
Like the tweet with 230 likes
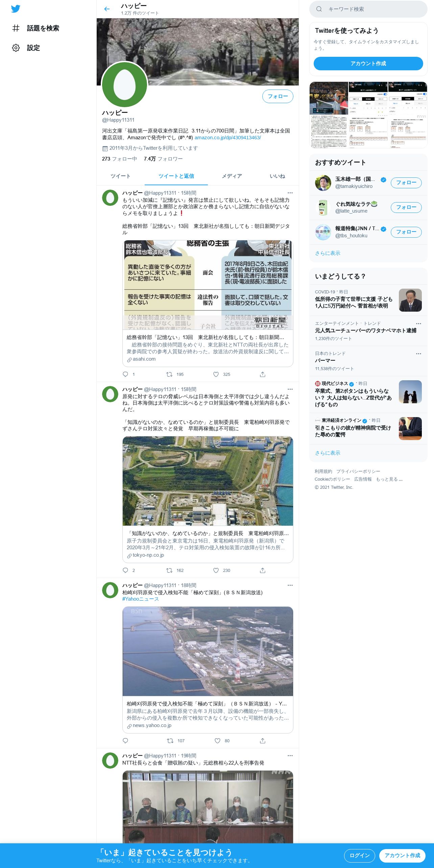point(216,570)
